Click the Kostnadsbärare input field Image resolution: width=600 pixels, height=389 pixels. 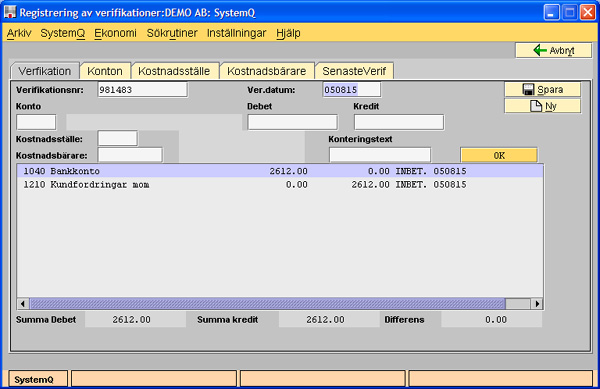pyautogui.click(x=130, y=155)
